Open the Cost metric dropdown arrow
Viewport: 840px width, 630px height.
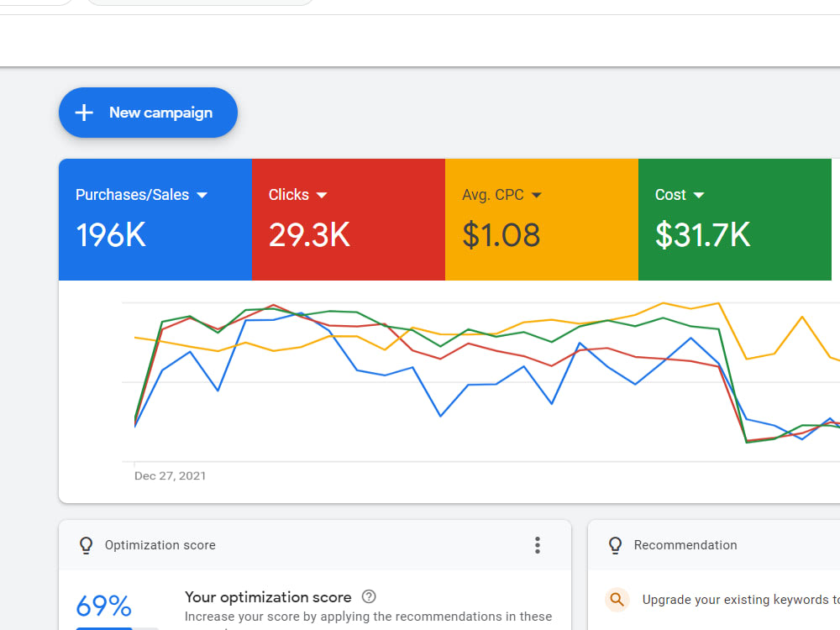point(699,195)
